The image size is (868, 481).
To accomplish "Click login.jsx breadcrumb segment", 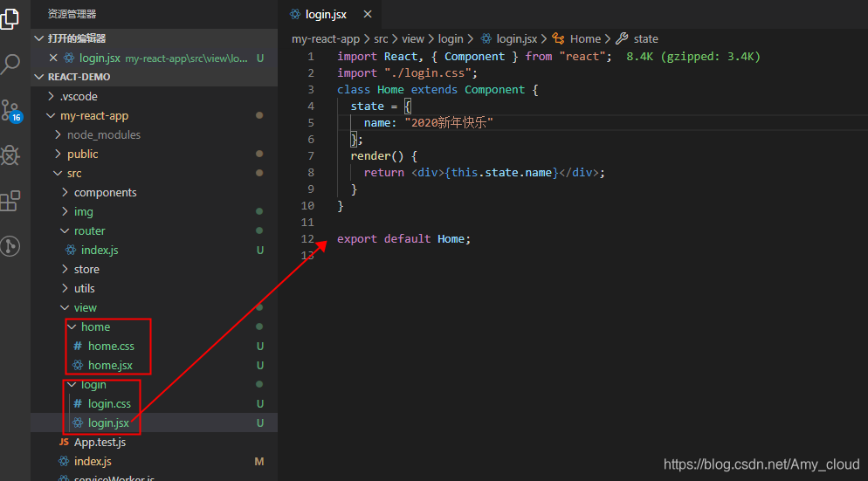I will click(516, 38).
